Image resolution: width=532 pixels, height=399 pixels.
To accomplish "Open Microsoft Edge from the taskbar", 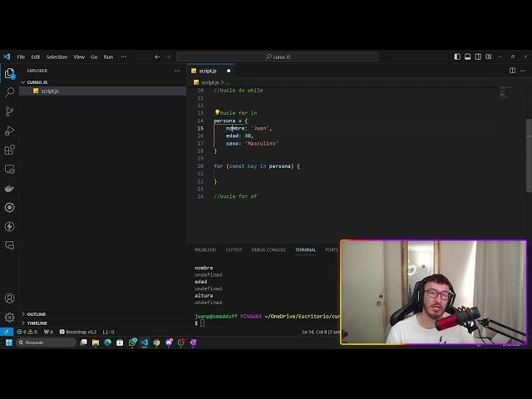I will [108, 342].
